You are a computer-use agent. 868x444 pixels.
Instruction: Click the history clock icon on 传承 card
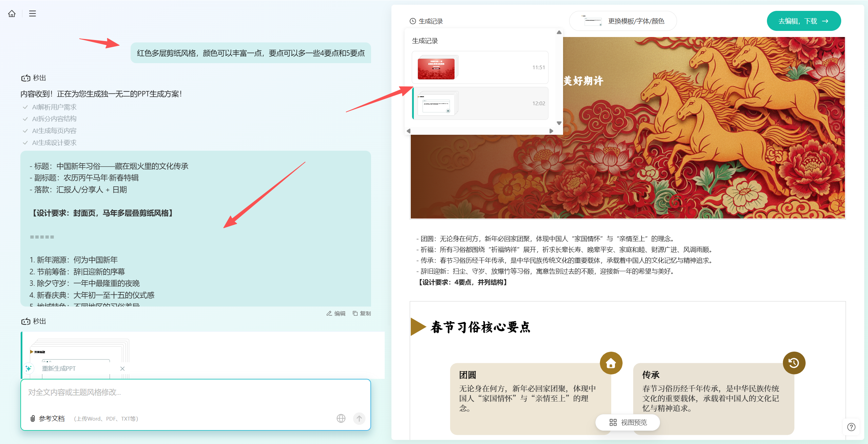[794, 363]
